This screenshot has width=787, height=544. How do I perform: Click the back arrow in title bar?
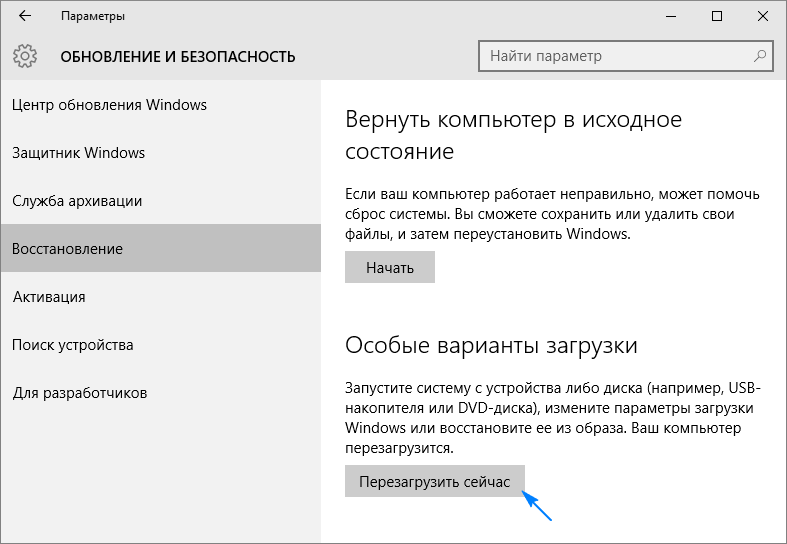[x=24, y=17]
